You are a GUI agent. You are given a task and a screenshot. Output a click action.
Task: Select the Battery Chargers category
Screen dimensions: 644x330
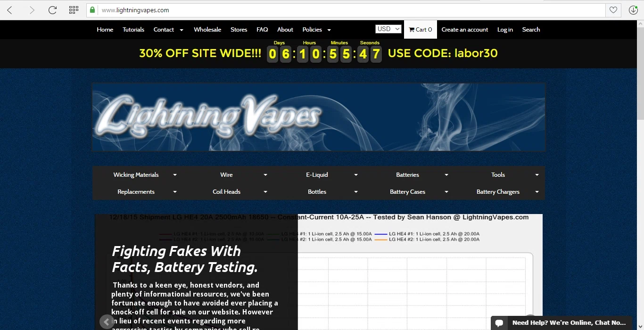coord(498,192)
